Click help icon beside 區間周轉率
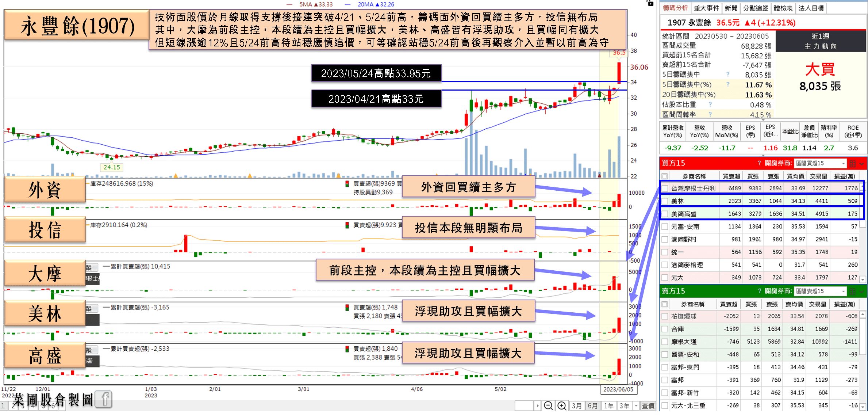Image resolution: width=868 pixels, height=419 pixels. coord(710,114)
